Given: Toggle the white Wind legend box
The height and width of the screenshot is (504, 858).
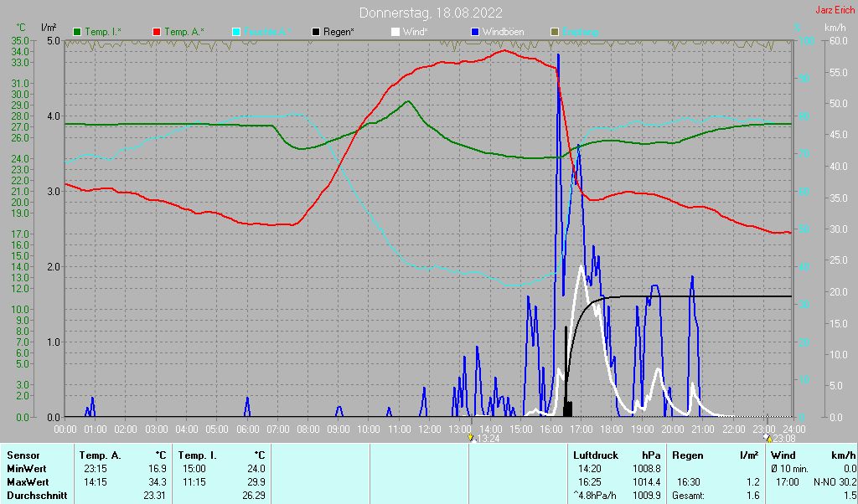Looking at the screenshot, I should click(x=395, y=32).
